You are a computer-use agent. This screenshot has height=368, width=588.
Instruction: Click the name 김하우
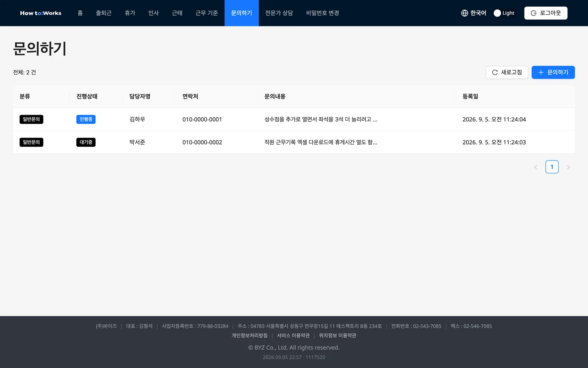tap(137, 119)
